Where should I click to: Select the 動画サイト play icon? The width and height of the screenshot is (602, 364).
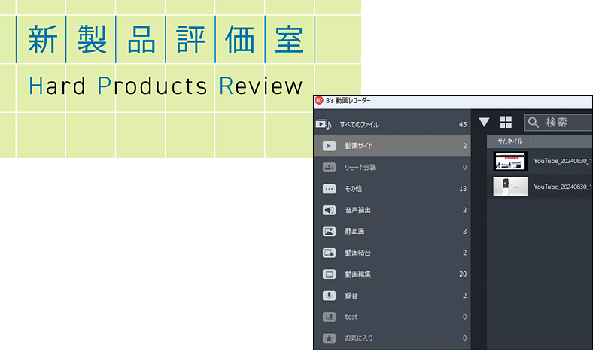point(329,146)
